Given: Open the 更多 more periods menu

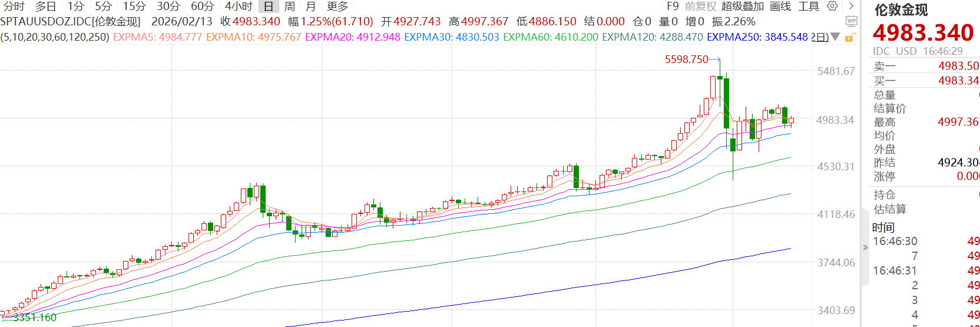Looking at the screenshot, I should (x=337, y=6).
